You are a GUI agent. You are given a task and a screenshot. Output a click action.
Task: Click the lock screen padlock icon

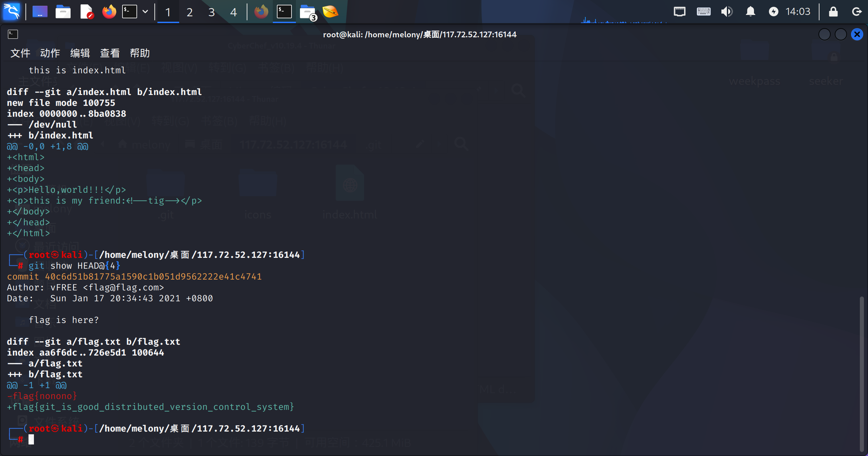coord(833,12)
